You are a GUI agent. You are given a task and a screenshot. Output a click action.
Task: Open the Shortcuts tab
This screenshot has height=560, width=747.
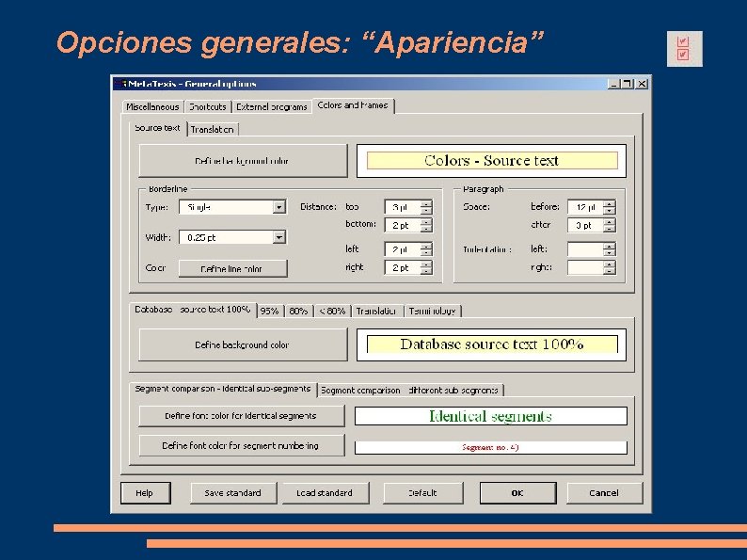208,106
